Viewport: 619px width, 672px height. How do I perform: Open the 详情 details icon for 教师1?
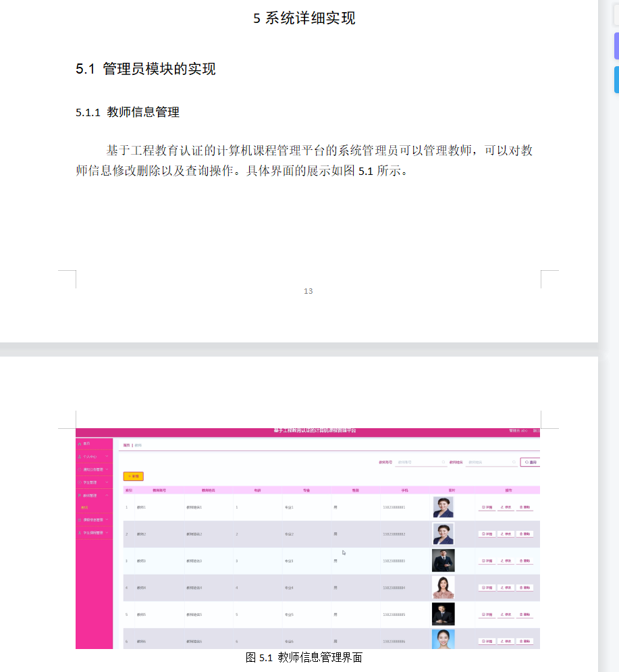point(484,507)
